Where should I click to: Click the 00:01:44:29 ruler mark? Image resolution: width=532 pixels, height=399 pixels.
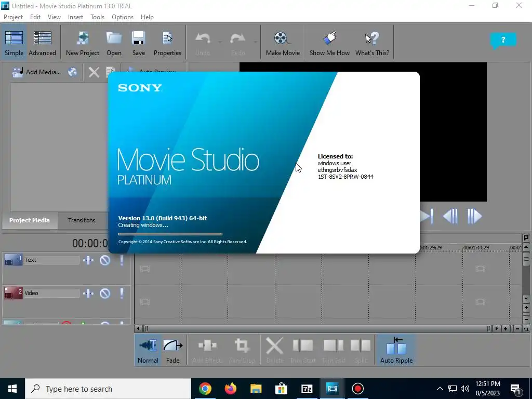[476, 247]
